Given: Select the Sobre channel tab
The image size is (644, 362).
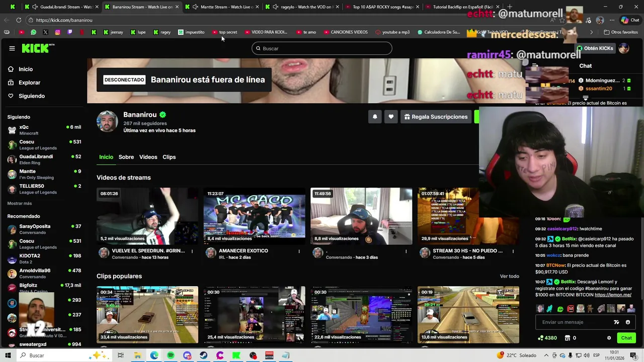Looking at the screenshot, I should coord(126,157).
